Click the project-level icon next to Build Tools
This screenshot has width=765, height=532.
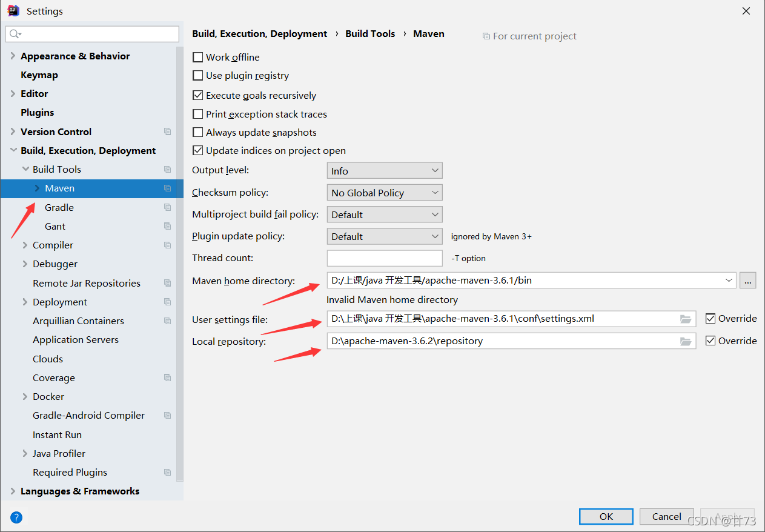coord(168,170)
